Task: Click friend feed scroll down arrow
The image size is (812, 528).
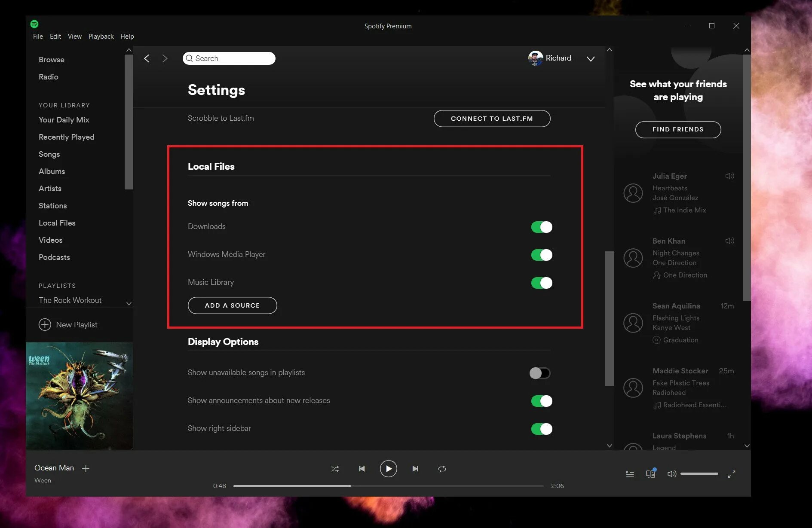Action: pyautogui.click(x=747, y=446)
